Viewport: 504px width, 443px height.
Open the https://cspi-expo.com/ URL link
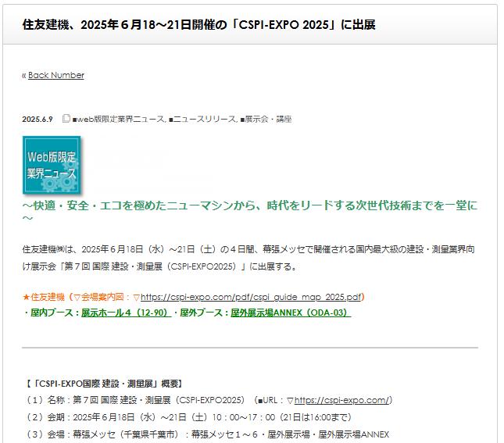click(x=341, y=400)
